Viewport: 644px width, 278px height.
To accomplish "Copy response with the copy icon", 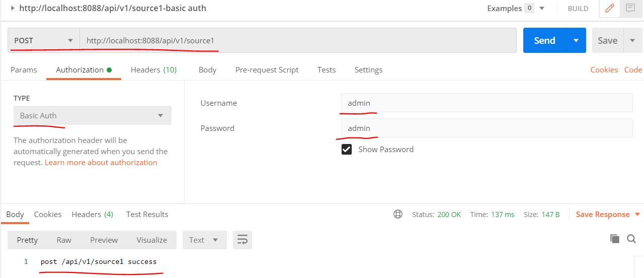I will tap(614, 239).
